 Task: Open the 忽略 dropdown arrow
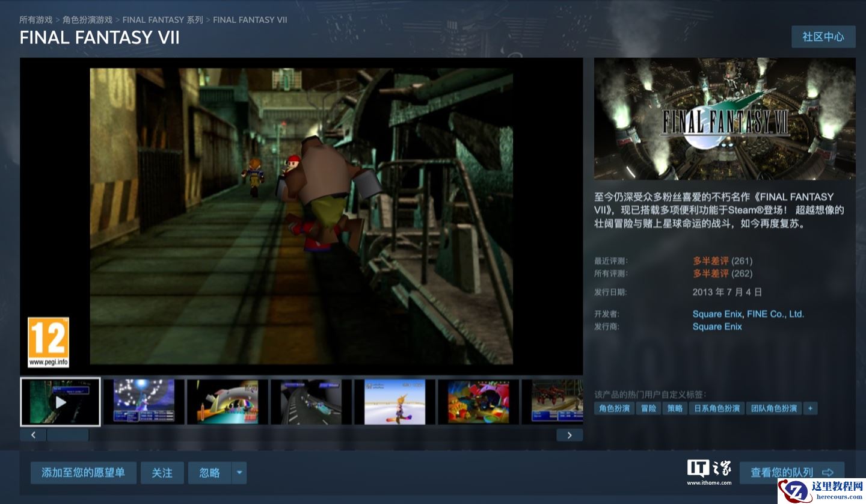(239, 473)
